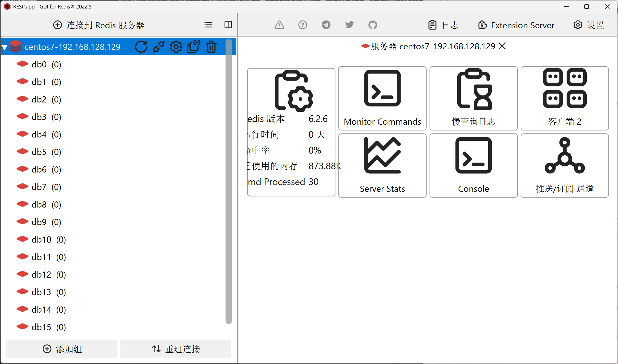The height and width of the screenshot is (364, 618).
Task: Open connection settings gear for centos7
Action: (x=176, y=47)
